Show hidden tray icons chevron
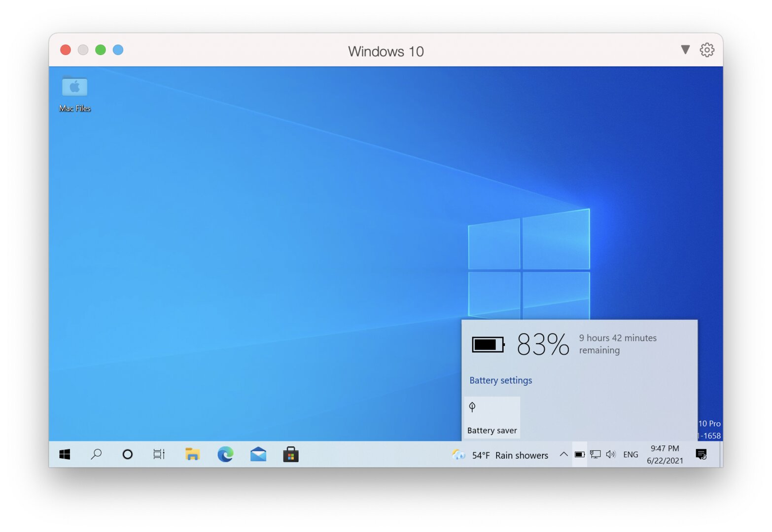This screenshot has width=772, height=532. coord(563,454)
